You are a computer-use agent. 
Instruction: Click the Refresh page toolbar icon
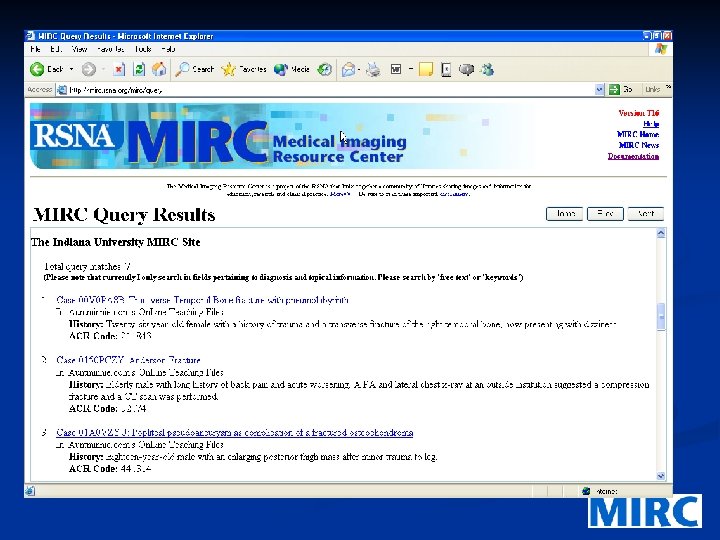click(139, 69)
